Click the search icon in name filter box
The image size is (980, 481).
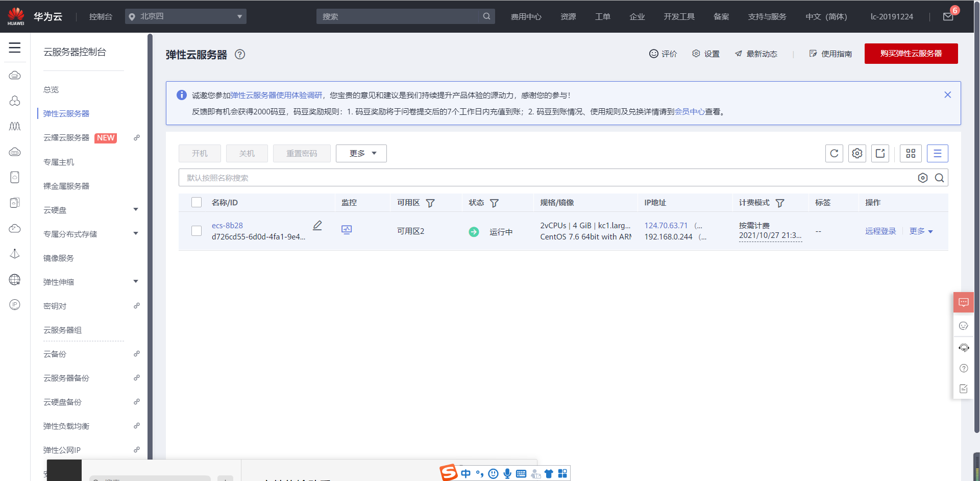(x=939, y=178)
